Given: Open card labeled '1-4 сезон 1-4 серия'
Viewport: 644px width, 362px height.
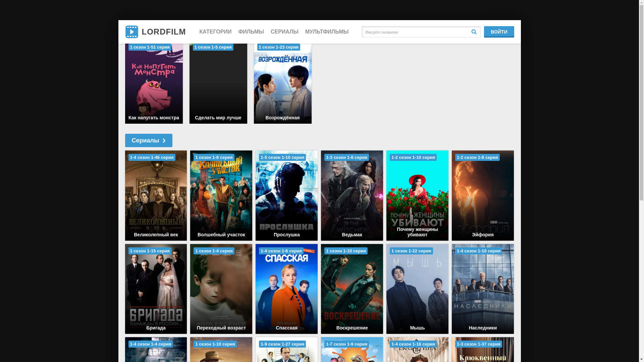Looking at the screenshot, I should tap(156, 350).
